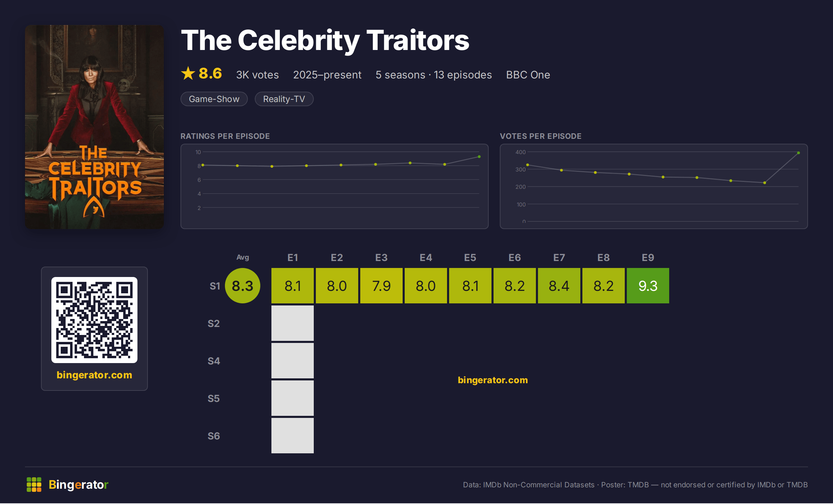Open bingerator.com watermark link in grid
This screenshot has width=833, height=504.
(493, 380)
